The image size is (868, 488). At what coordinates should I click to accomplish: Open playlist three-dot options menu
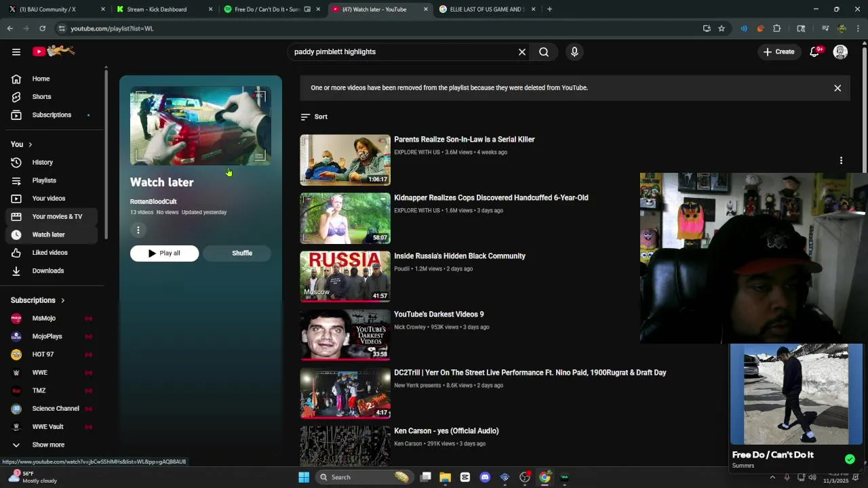coord(138,230)
